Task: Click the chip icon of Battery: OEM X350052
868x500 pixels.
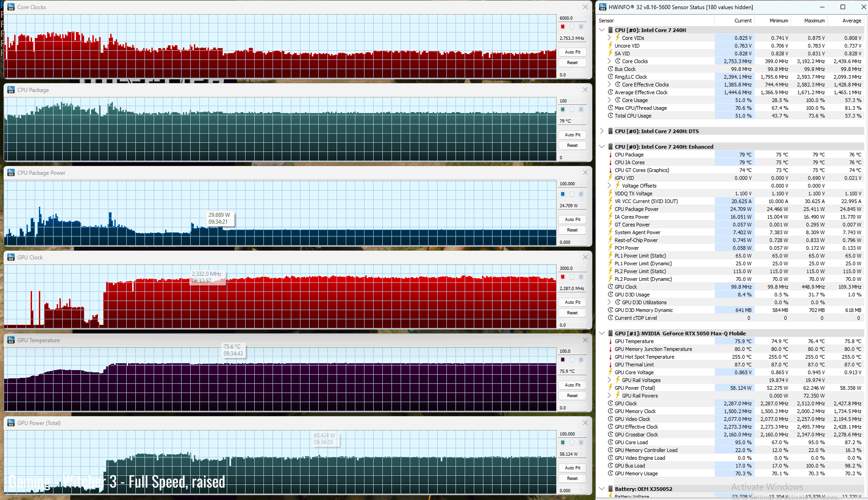Action: point(611,489)
